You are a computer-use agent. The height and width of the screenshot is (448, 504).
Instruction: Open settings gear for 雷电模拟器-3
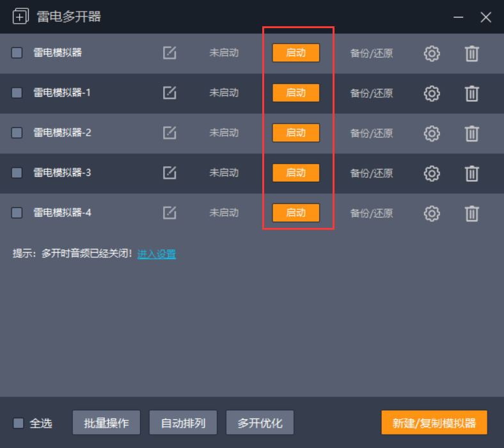point(432,173)
